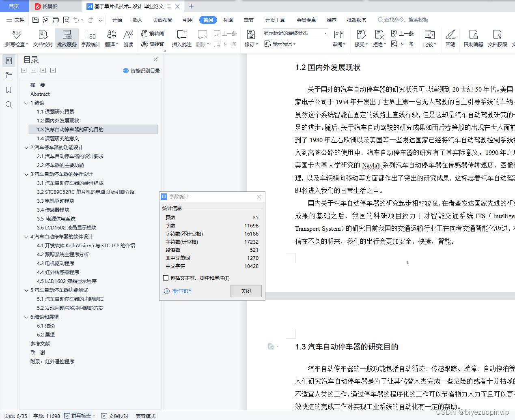Switch to the 页面布局 ribbon tab

162,20
